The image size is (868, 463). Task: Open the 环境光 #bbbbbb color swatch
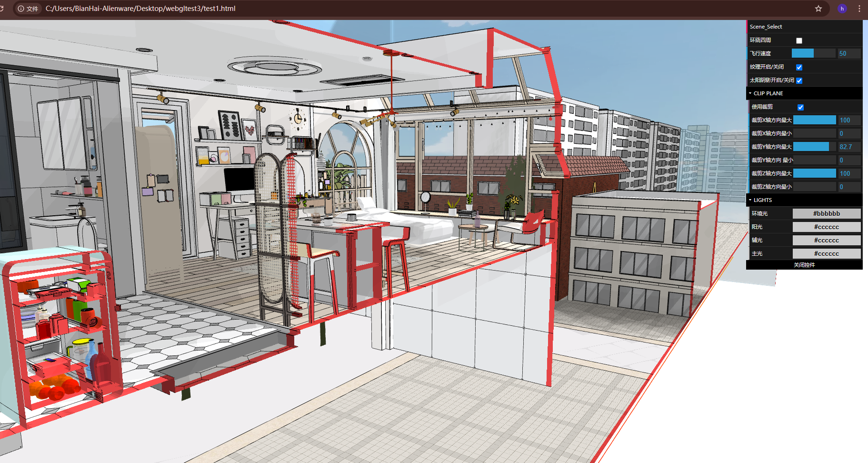pos(826,213)
